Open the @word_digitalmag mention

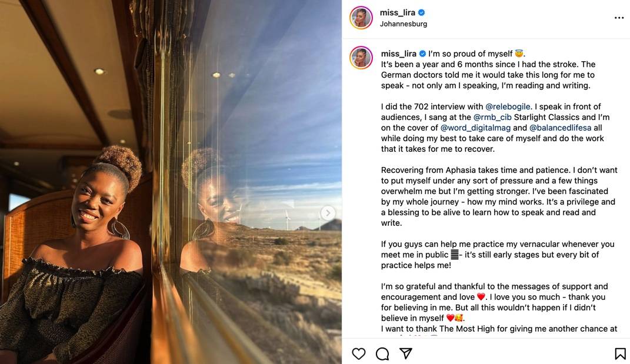point(475,128)
